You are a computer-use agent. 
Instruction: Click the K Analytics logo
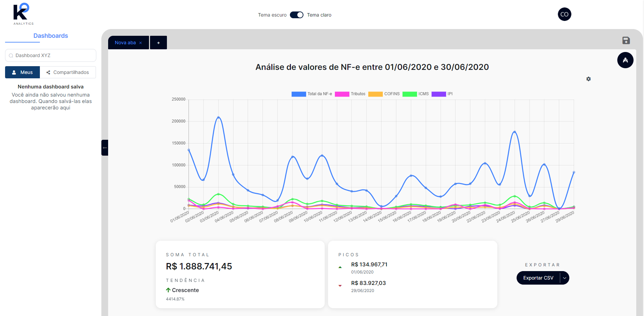click(23, 14)
